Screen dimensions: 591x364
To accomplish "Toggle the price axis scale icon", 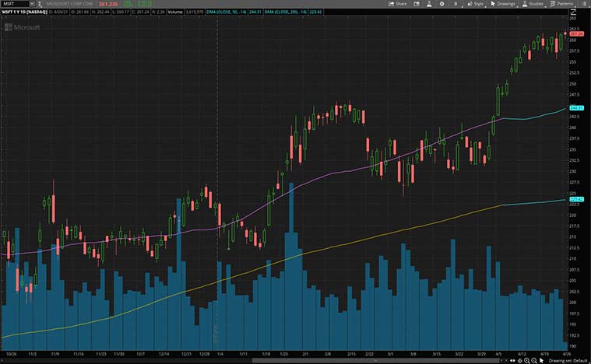I will click(x=573, y=12).
